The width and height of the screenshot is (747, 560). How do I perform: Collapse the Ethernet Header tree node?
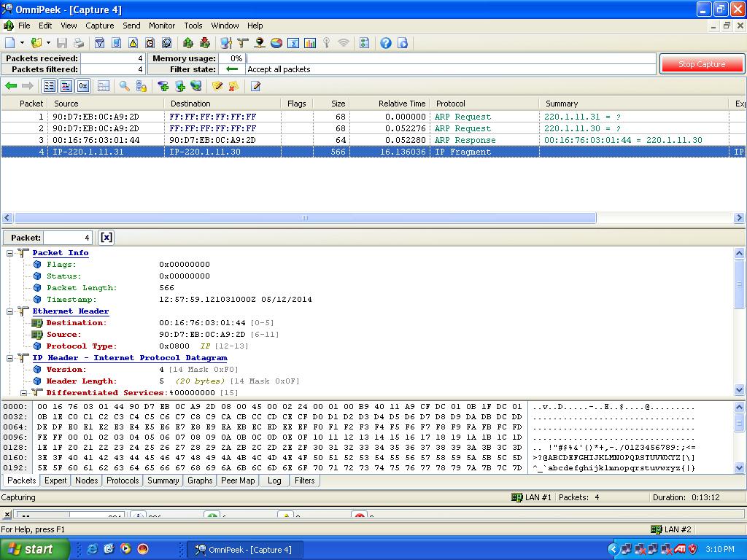[x=9, y=311]
